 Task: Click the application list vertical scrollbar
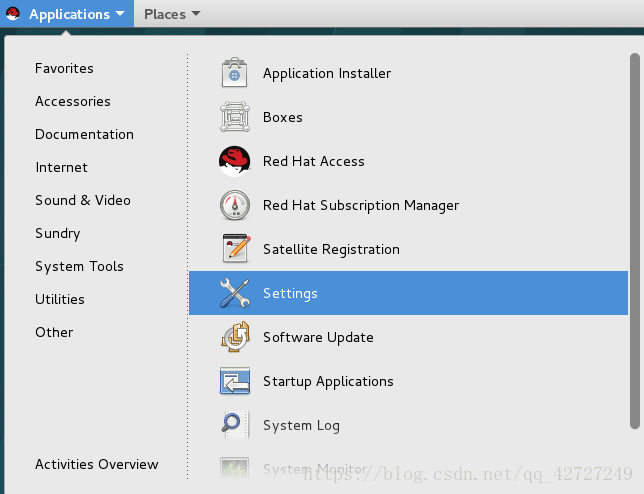(635, 241)
